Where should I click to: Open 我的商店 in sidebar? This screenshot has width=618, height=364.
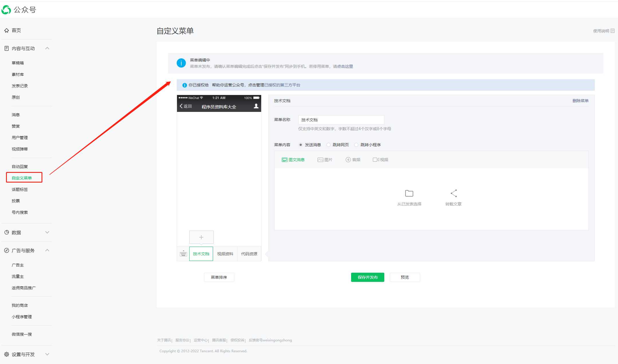click(20, 305)
